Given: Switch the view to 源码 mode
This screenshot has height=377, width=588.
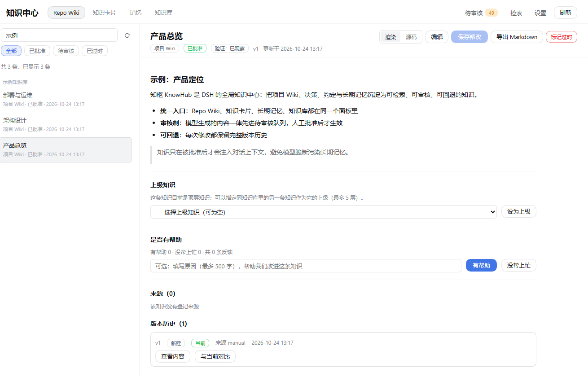Looking at the screenshot, I should pyautogui.click(x=411, y=37).
